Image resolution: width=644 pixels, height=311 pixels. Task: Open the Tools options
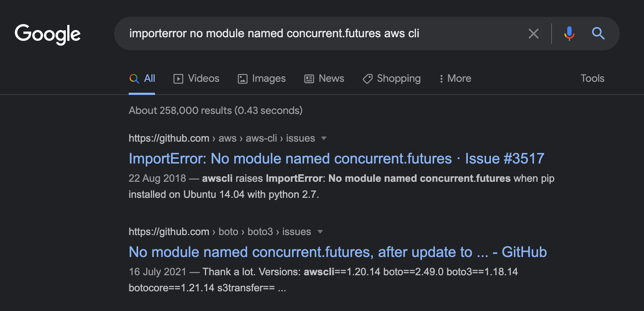[x=592, y=78]
